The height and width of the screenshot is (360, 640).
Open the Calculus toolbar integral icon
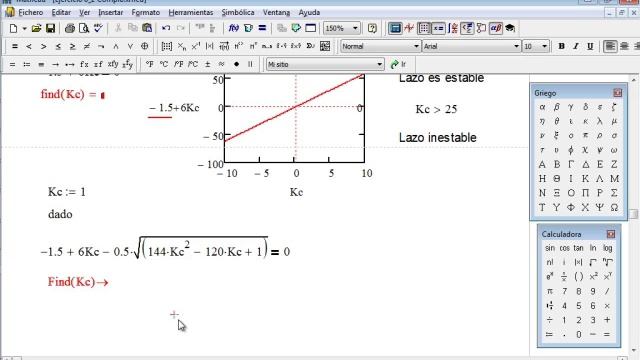[x=453, y=28]
